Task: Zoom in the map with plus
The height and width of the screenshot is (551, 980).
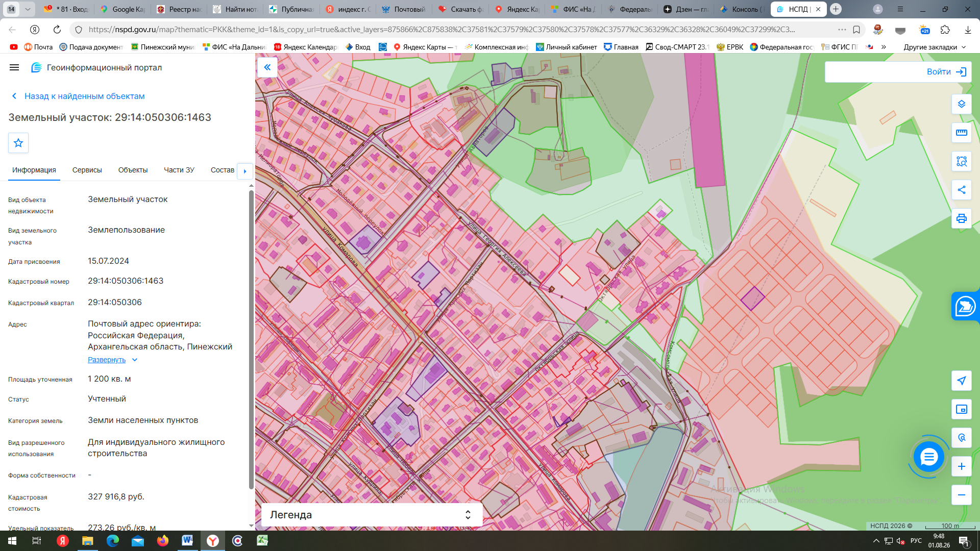Action: tap(962, 466)
